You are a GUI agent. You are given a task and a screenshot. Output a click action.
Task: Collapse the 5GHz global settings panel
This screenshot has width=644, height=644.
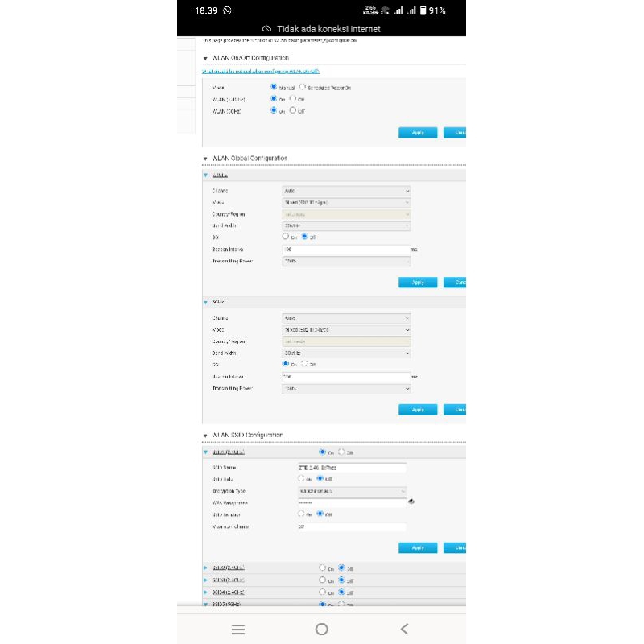pyautogui.click(x=206, y=303)
